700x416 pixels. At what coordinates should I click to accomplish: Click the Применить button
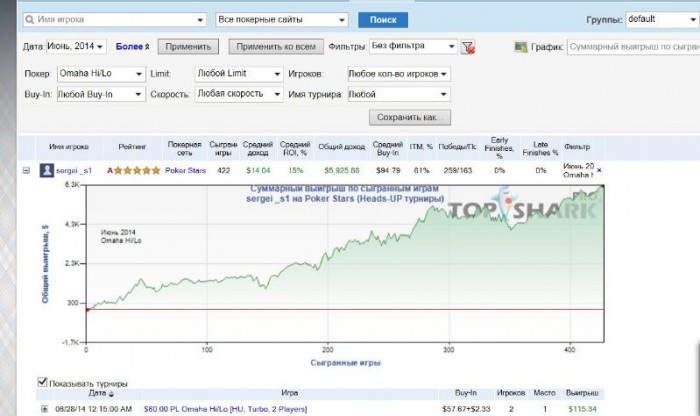coord(188,46)
